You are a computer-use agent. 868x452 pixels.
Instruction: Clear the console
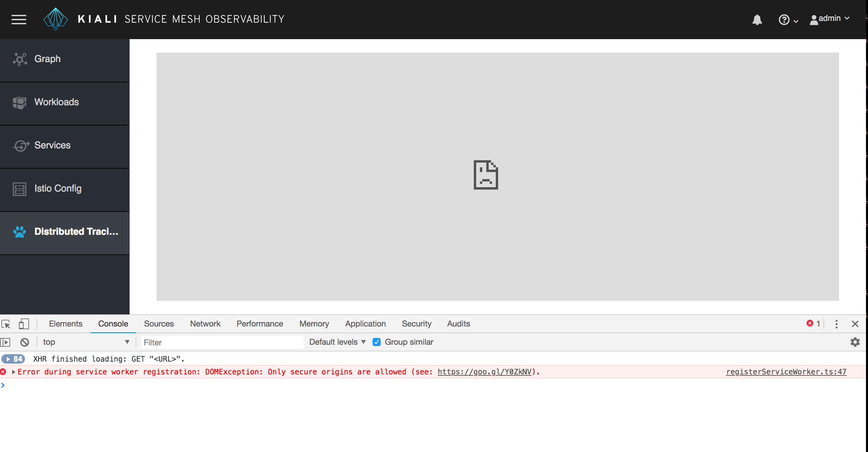click(25, 342)
